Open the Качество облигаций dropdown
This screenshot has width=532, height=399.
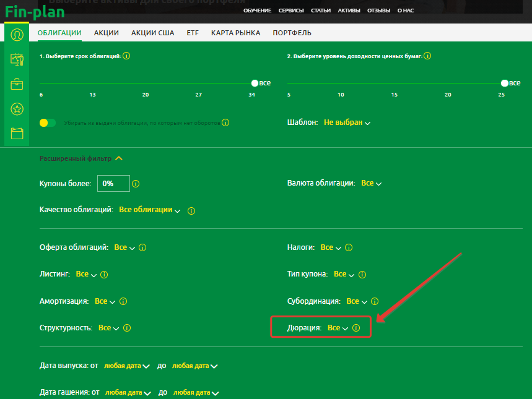click(x=149, y=210)
